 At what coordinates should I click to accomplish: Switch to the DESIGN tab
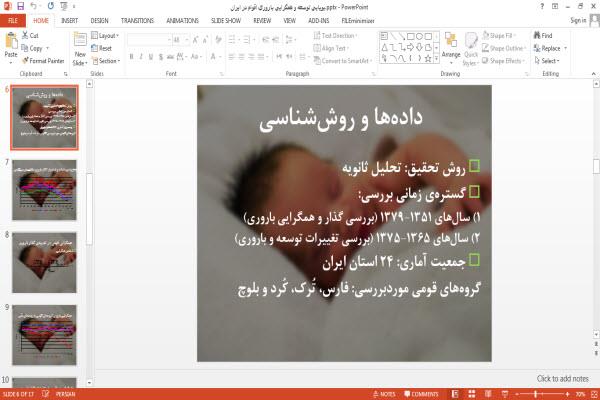pos(99,21)
